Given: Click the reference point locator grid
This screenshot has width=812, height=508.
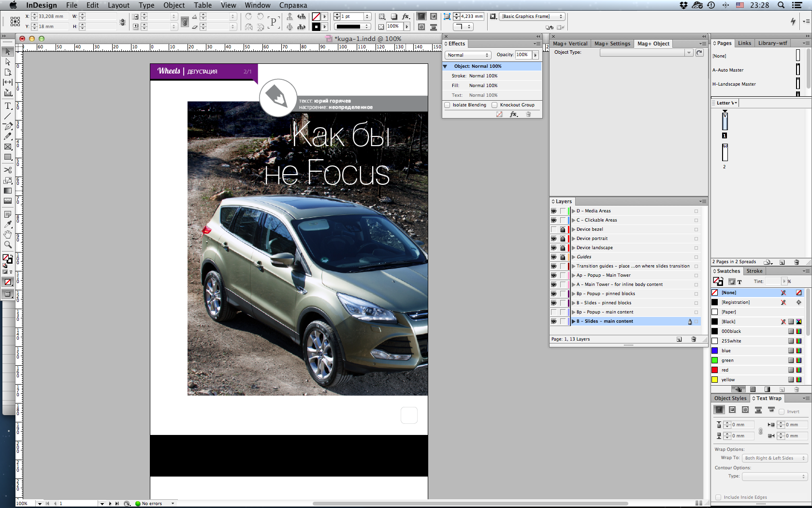Looking at the screenshot, I should [15, 21].
